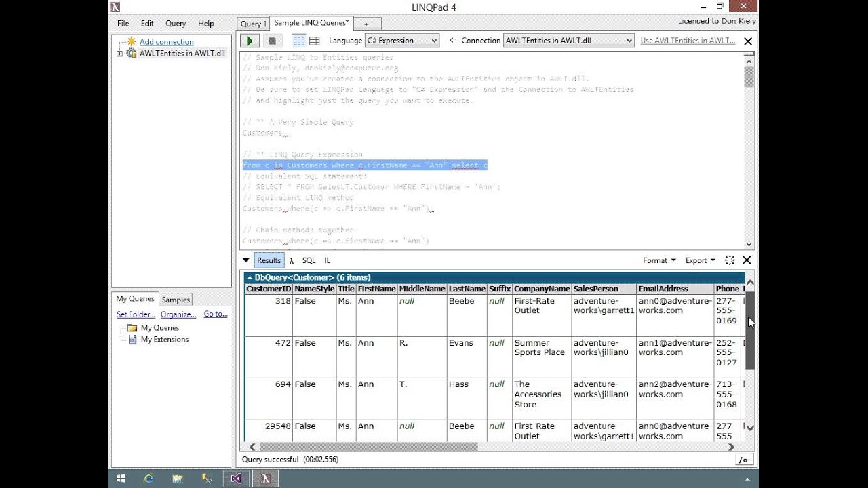Open the Connection AWLTEntities dropdown

point(568,41)
